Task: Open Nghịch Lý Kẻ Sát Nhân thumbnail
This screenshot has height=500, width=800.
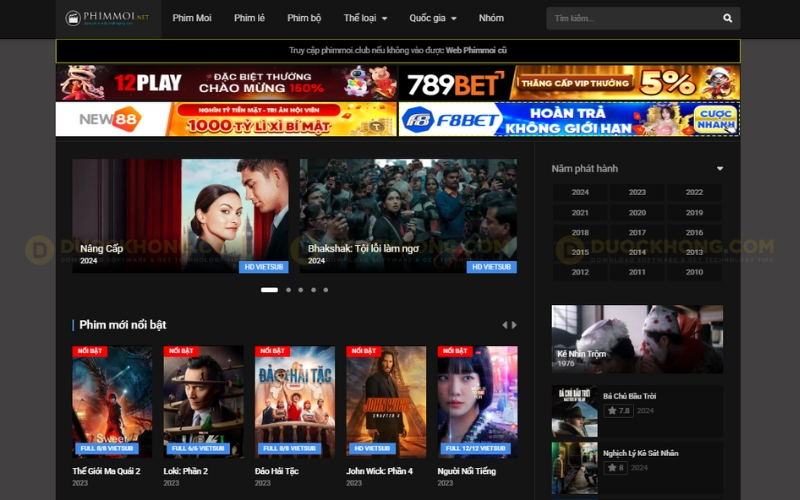Action: tap(574, 468)
